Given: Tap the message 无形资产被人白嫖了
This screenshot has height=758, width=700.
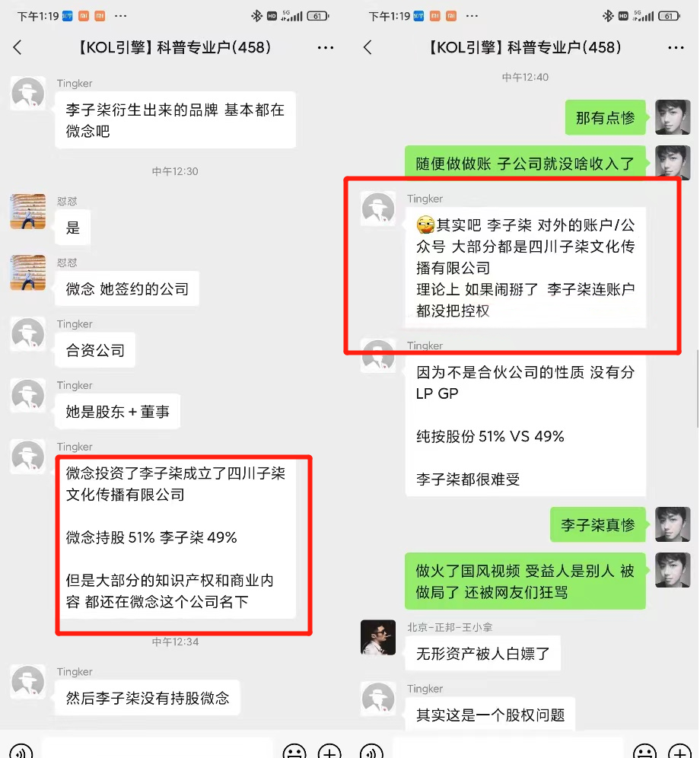Looking at the screenshot, I should (483, 654).
